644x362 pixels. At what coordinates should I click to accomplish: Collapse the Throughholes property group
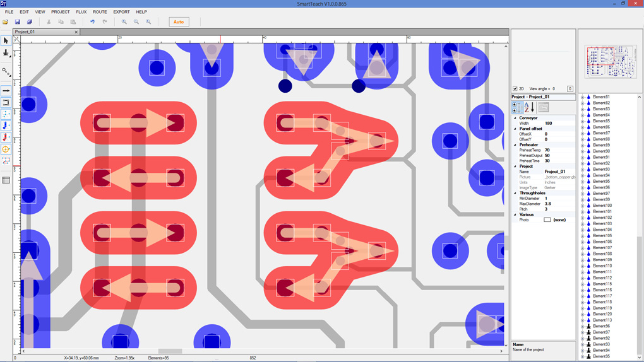[515, 193]
